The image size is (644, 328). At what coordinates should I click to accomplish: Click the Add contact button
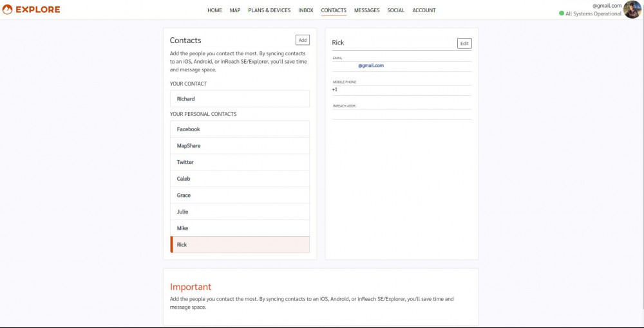(x=303, y=40)
